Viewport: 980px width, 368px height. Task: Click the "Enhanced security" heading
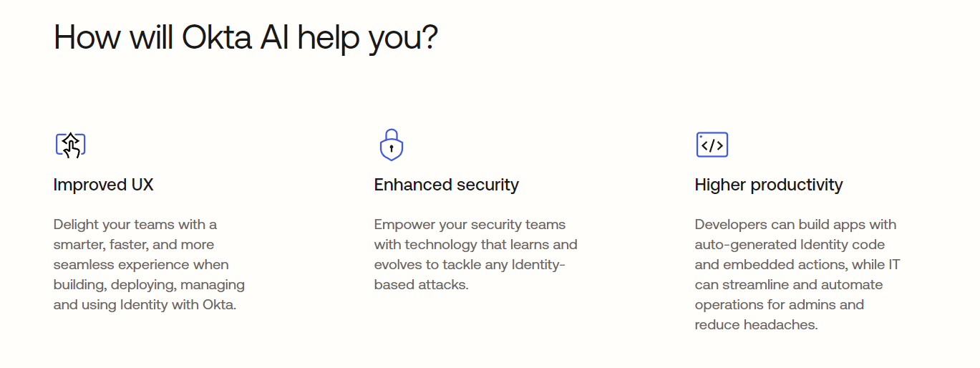(446, 185)
